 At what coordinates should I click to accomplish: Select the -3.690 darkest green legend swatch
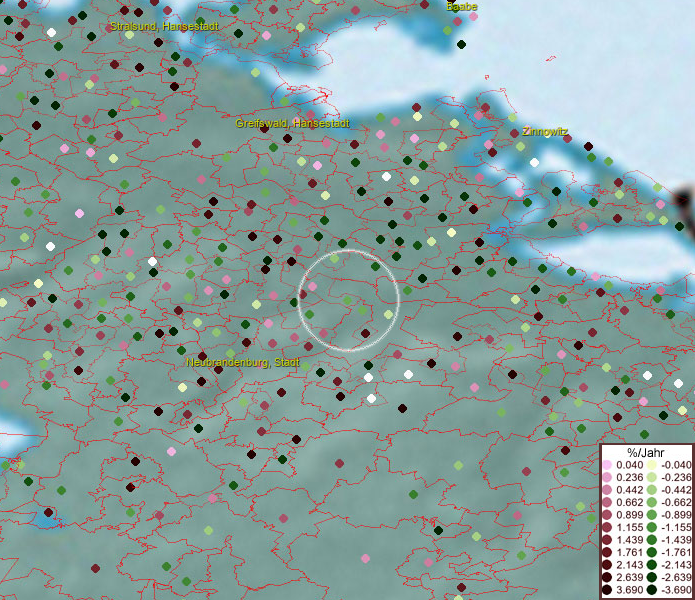click(x=650, y=591)
